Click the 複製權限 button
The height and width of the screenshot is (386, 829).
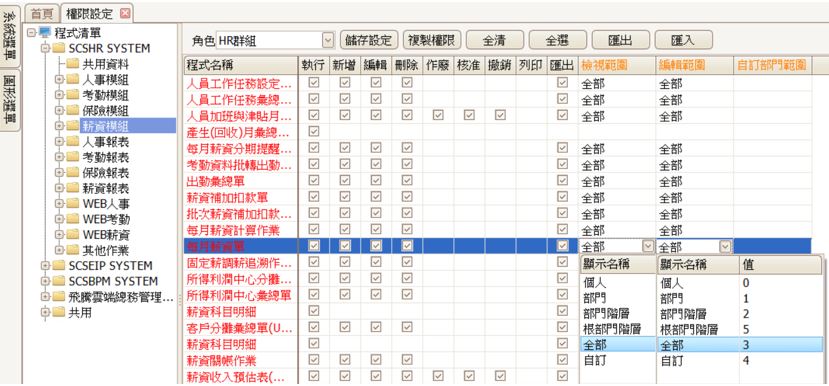(432, 40)
